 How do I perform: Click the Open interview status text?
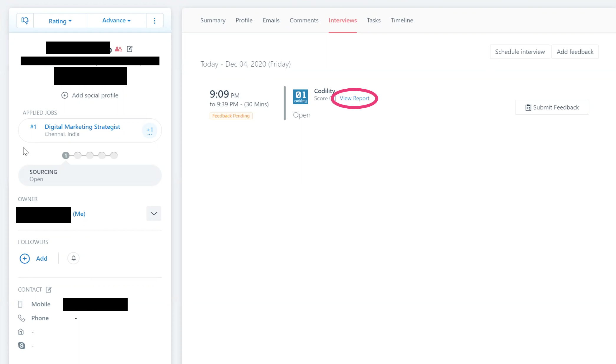pyautogui.click(x=302, y=115)
